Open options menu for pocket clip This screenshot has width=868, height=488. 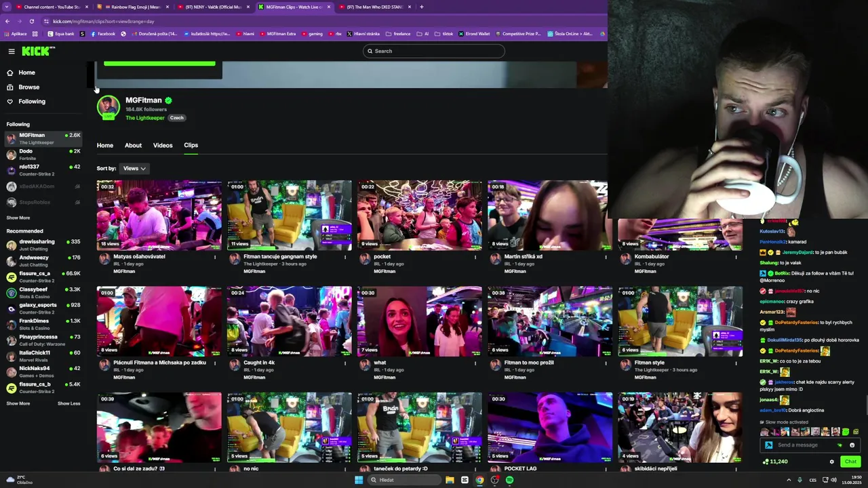[x=475, y=257]
